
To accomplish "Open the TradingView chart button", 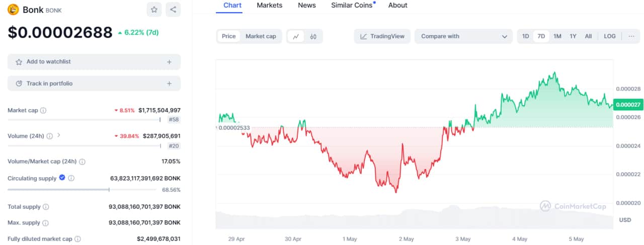I will (x=382, y=36).
